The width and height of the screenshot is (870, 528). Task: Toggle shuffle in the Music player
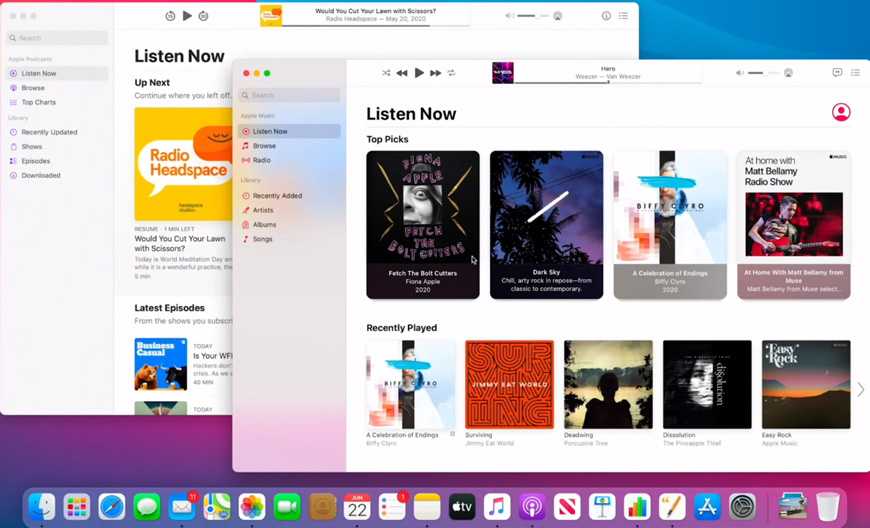[x=386, y=73]
